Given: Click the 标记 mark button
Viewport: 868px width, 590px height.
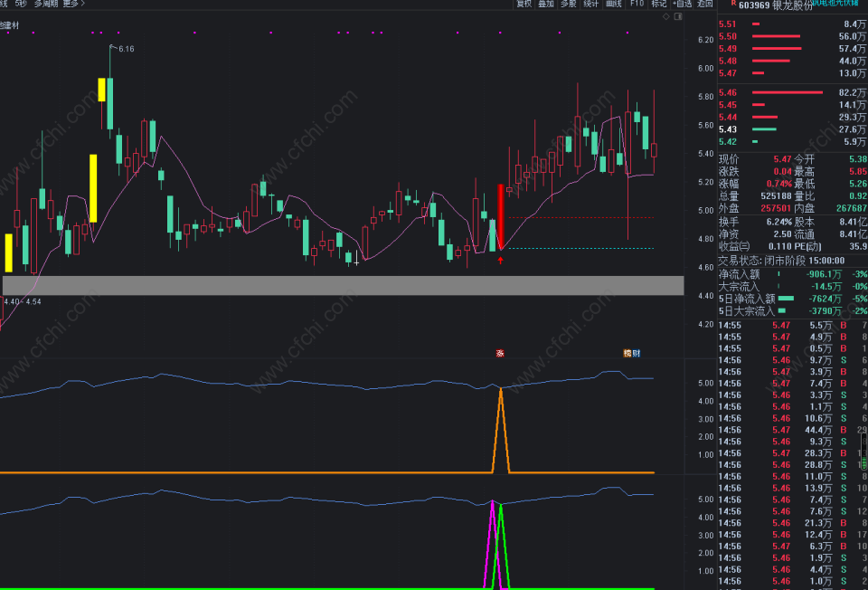Looking at the screenshot, I should pos(659,4).
